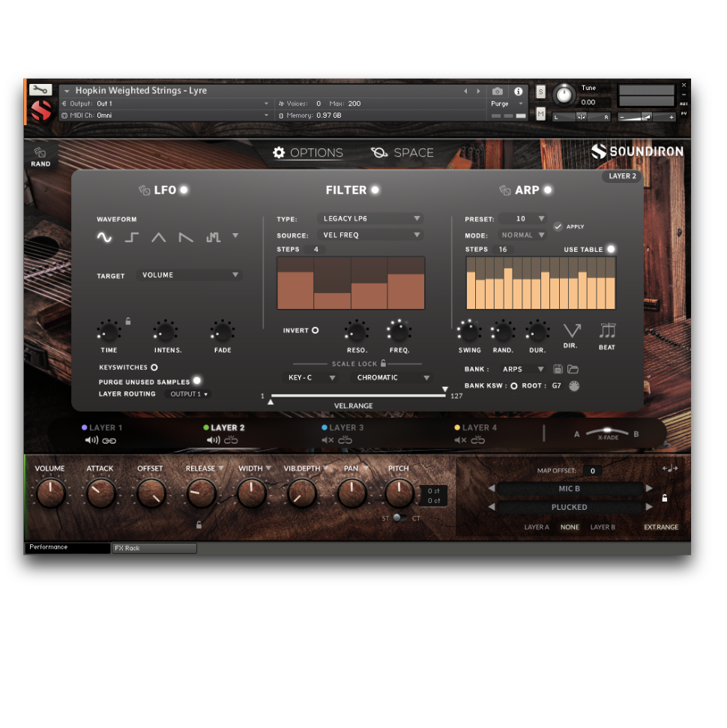Viewport: 727px width, 728px height.
Task: Open the BANK Arps dropdown
Action: [521, 369]
